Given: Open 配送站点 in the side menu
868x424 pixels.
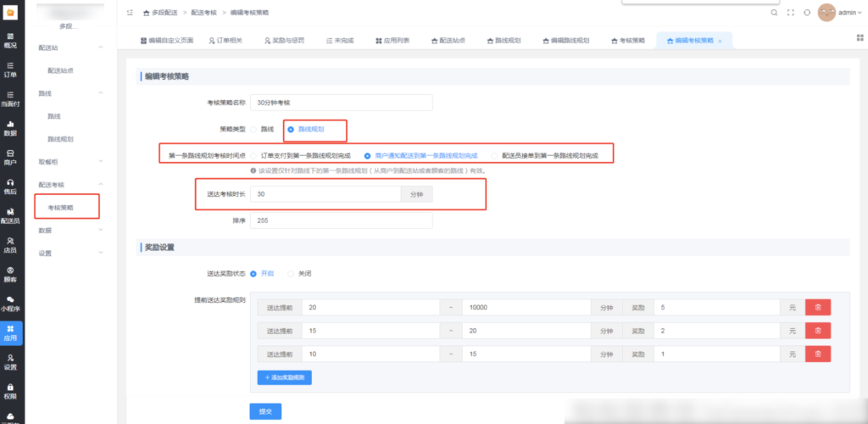Looking at the screenshot, I should 61,70.
